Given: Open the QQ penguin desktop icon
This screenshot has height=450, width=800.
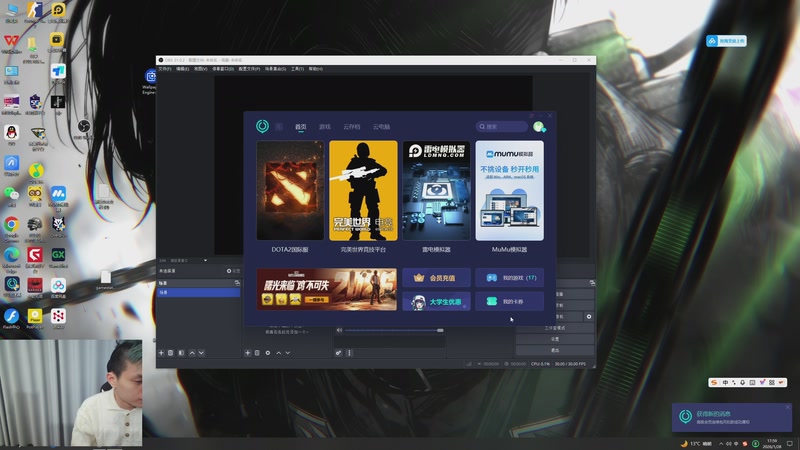Looking at the screenshot, I should click(11, 136).
